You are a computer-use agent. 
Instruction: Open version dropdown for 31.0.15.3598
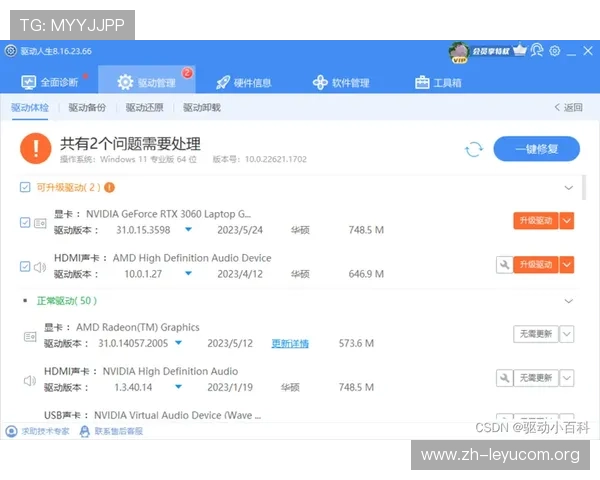point(188,229)
